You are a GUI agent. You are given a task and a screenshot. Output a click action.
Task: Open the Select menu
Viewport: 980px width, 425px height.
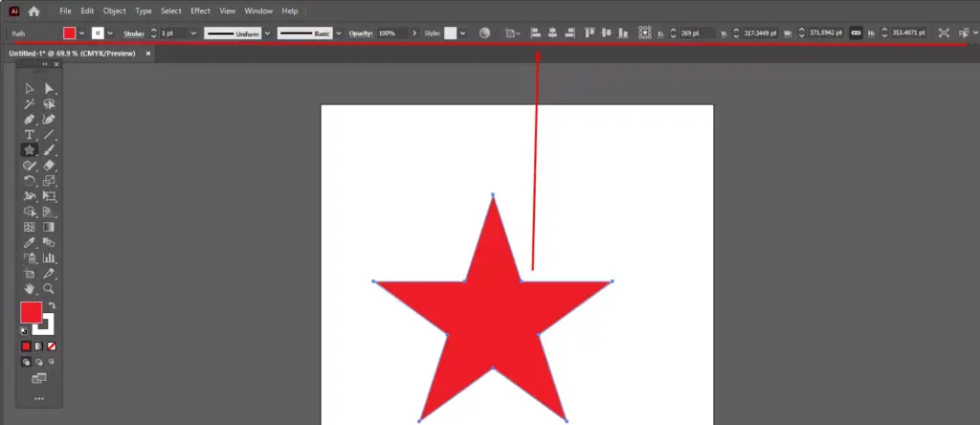click(170, 11)
